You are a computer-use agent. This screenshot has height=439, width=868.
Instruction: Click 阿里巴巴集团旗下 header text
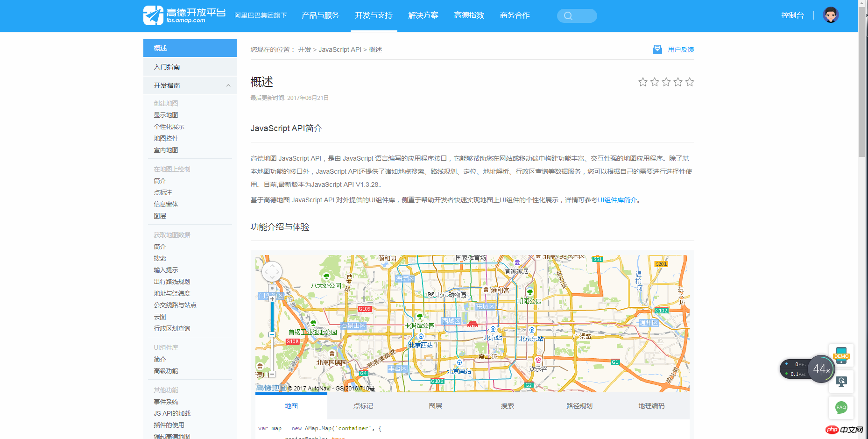(261, 15)
